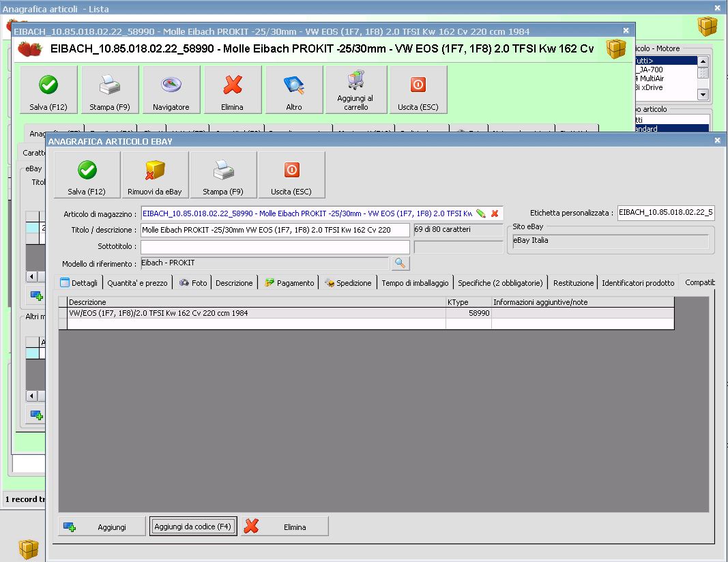Open Tempo di imballaggio tab
This screenshot has width=728, height=562.
pyautogui.click(x=415, y=282)
